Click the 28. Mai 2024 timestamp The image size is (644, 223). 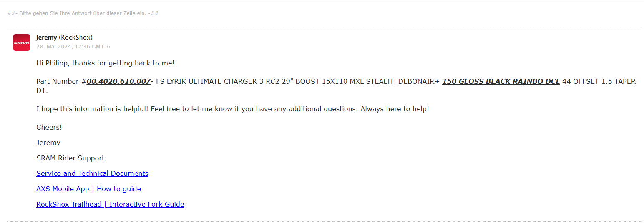click(73, 47)
